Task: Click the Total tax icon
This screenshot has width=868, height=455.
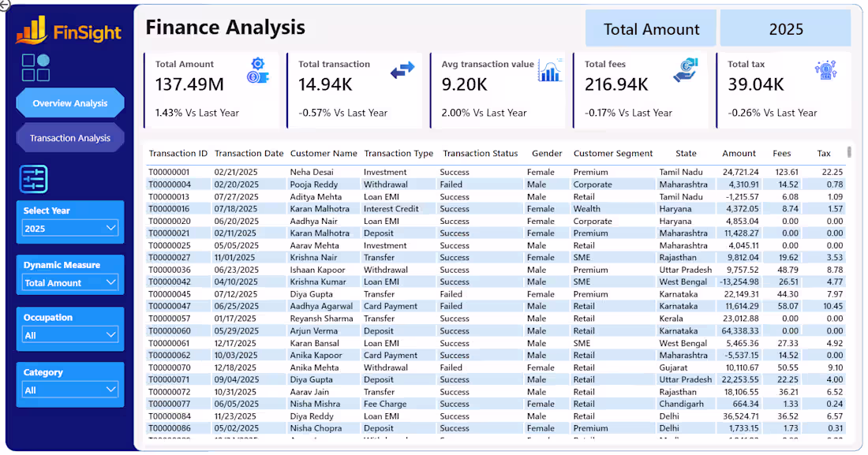Action: pos(826,70)
